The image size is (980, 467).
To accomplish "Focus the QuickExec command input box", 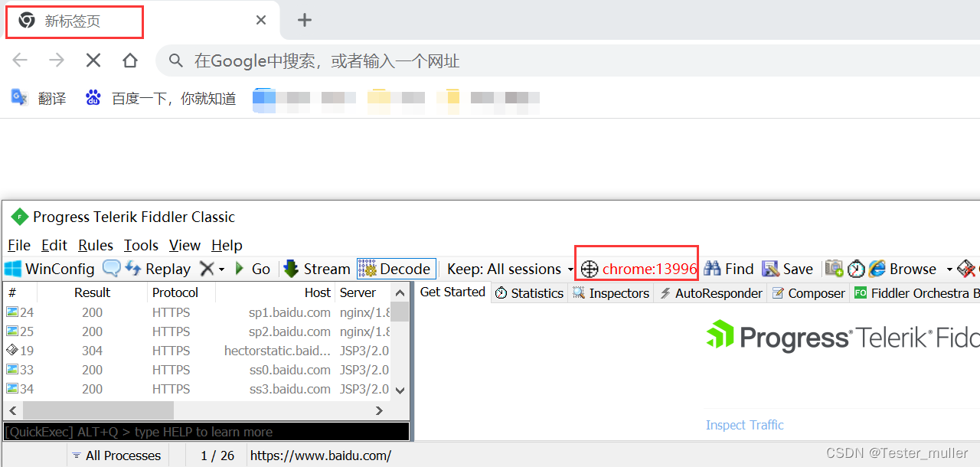I will [x=207, y=432].
